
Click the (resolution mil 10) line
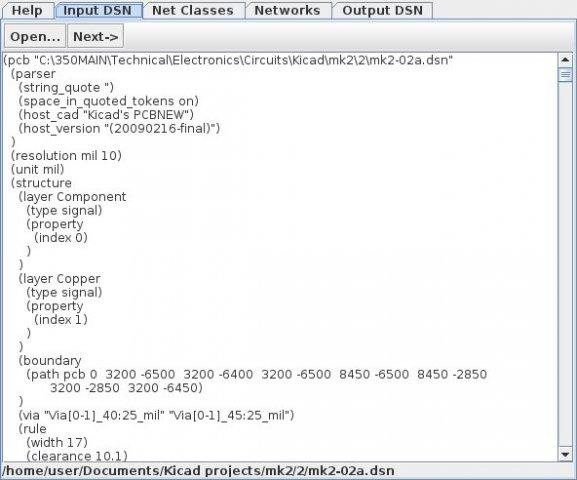[66, 156]
